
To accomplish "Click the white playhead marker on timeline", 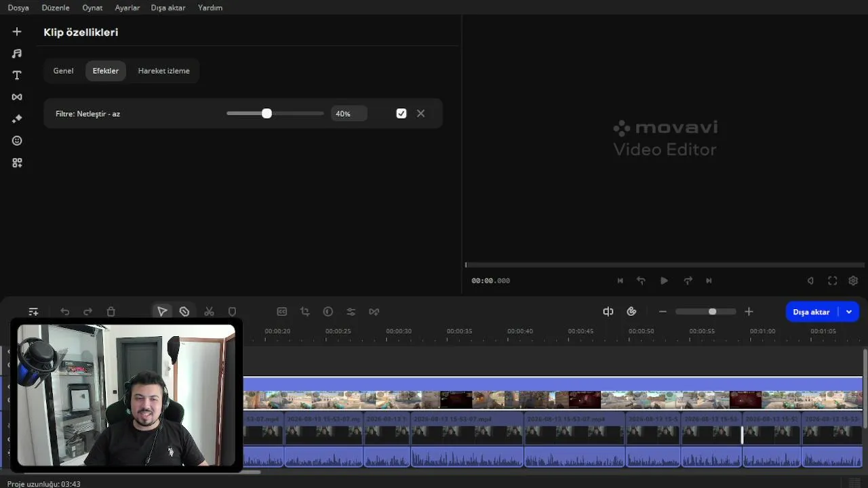I will 742,435.
